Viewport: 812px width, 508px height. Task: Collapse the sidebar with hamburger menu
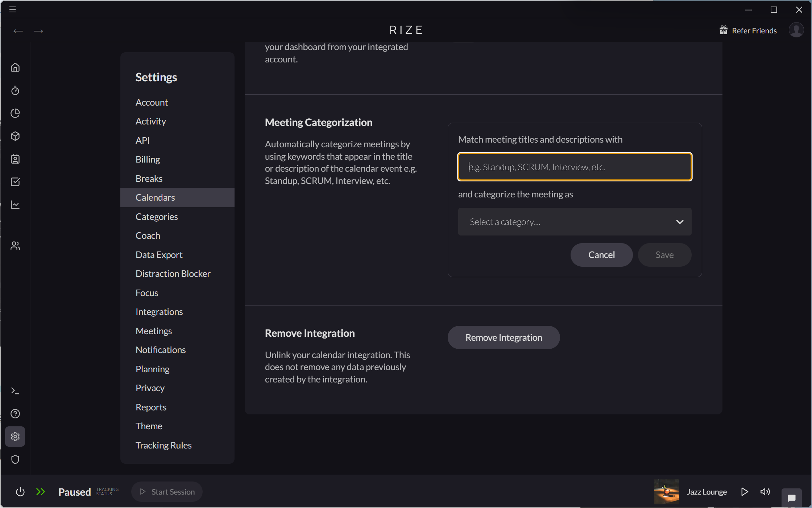click(x=12, y=9)
